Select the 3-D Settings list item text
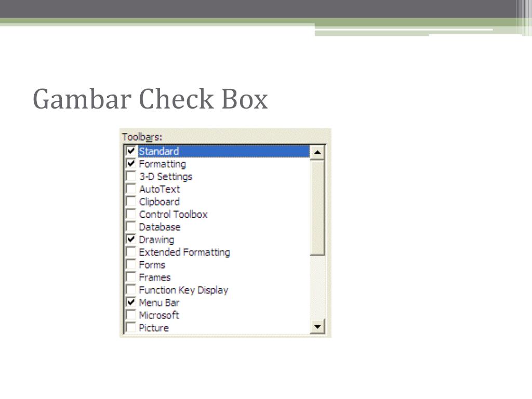The image size is (532, 399). pyautogui.click(x=166, y=177)
